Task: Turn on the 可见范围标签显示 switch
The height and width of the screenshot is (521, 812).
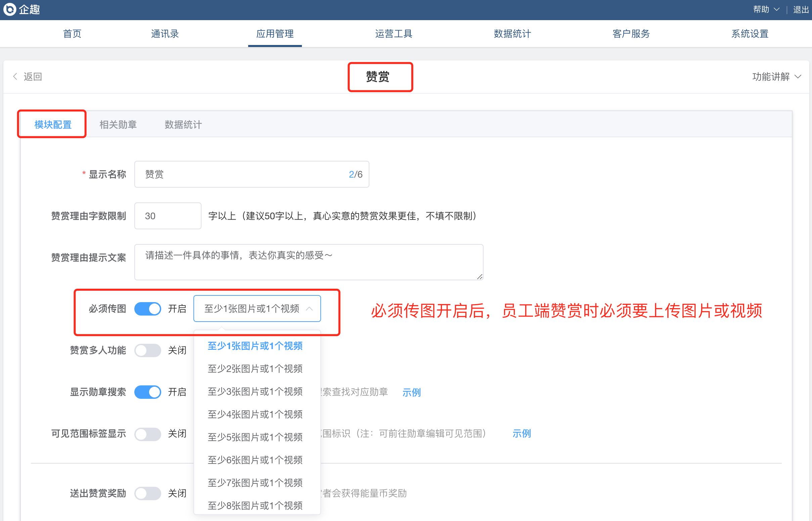Action: point(147,434)
